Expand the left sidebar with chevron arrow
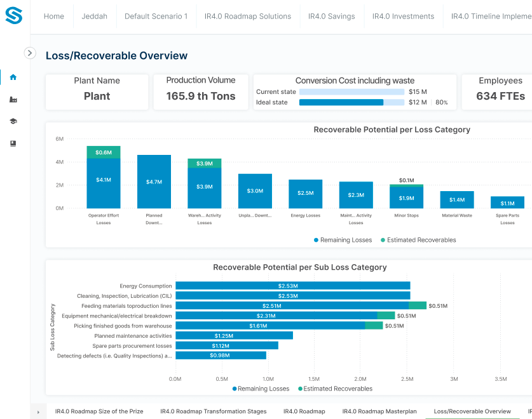The width and height of the screenshot is (532, 419). coord(30,53)
